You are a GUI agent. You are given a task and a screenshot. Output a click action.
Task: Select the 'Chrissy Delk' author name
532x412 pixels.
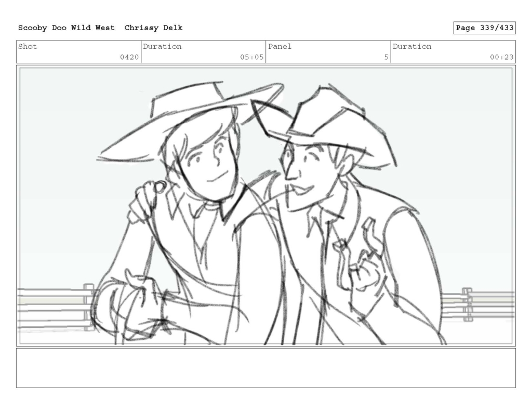153,28
